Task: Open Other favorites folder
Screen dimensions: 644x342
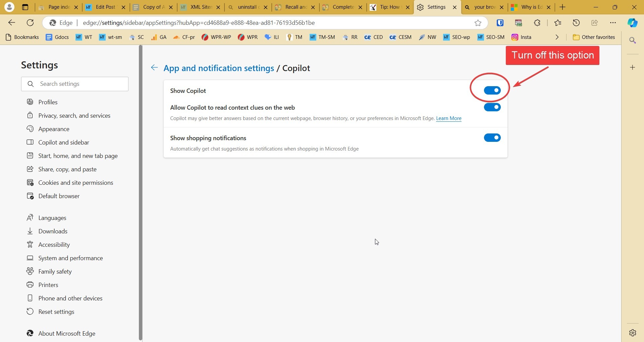Action: 594,37
